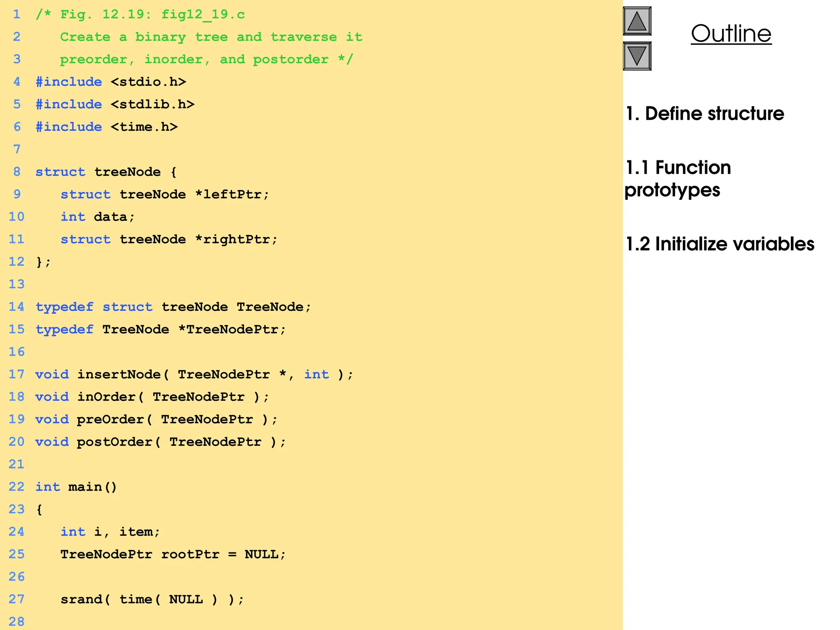
Task: Click the preOrder function prototype
Action: pos(156,420)
